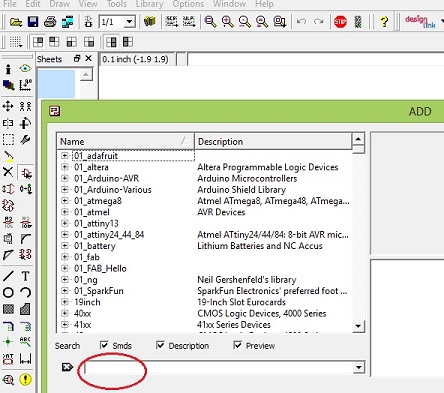Expand the 01_altera library

click(x=65, y=167)
